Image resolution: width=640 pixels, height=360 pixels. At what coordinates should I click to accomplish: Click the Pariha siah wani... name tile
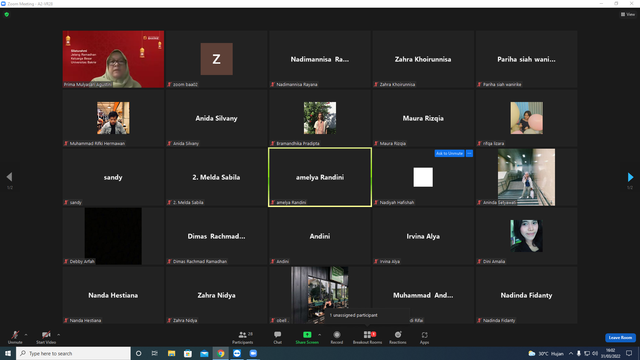coord(527,59)
